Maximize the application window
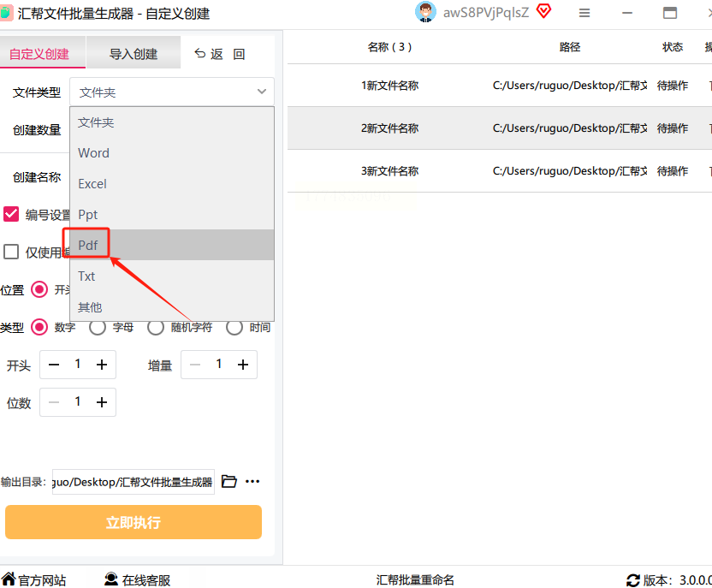712x588 pixels. 670,13
